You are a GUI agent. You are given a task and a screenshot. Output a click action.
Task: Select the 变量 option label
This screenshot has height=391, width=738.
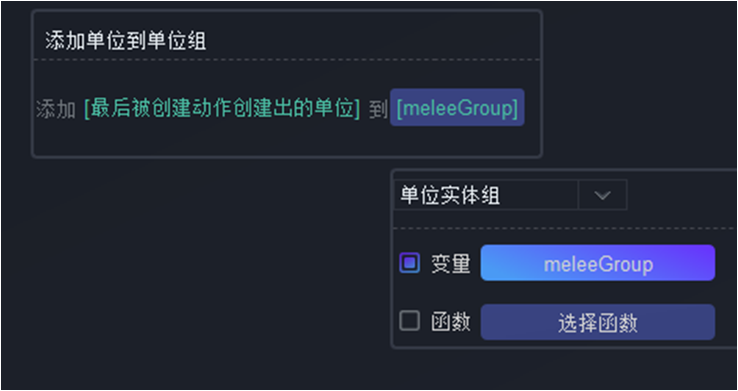[x=451, y=264]
